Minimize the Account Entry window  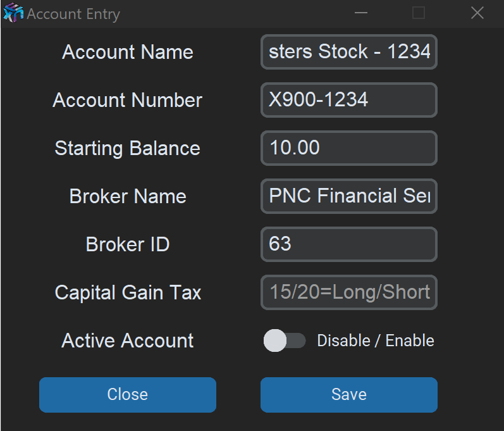[362, 13]
